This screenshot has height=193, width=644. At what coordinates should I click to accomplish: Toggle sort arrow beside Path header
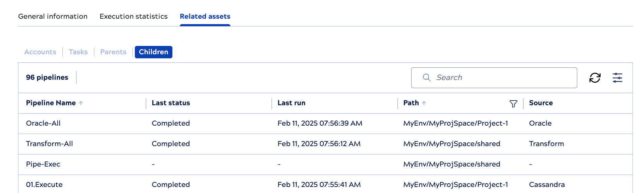coord(424,103)
